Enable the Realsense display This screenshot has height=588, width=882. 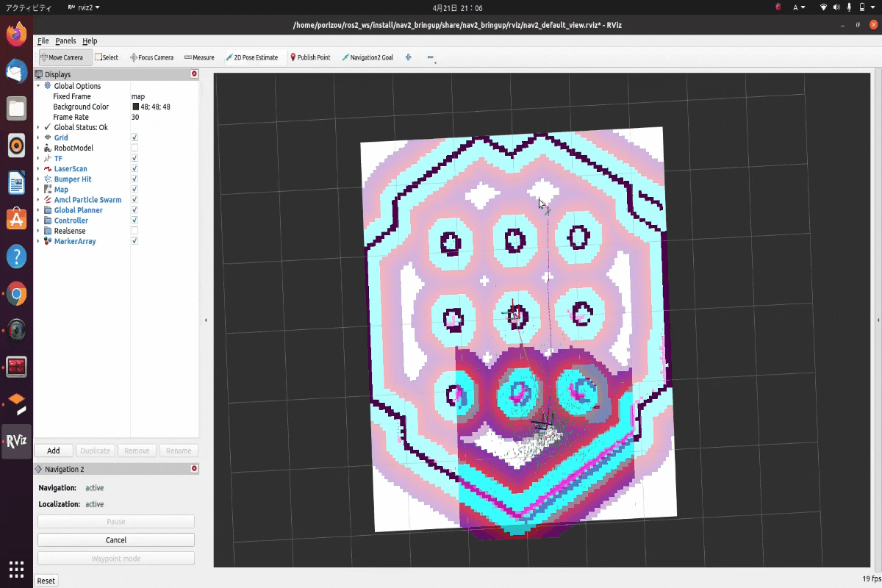pos(134,231)
